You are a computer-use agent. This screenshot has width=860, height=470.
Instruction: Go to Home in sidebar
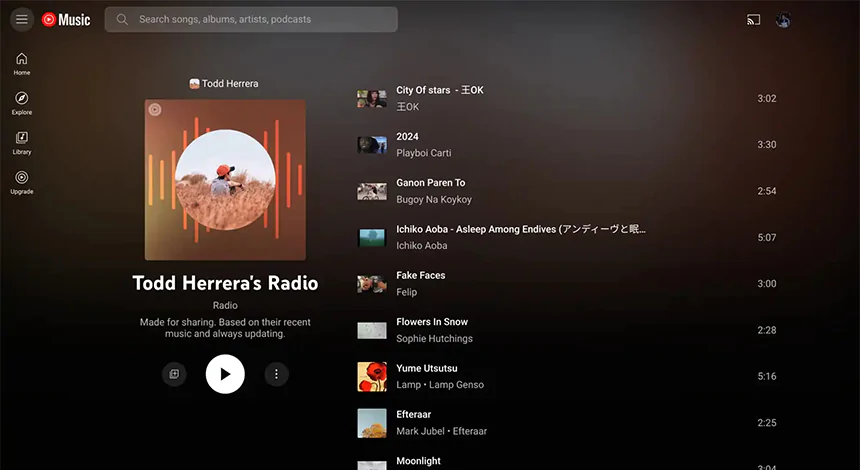click(22, 64)
